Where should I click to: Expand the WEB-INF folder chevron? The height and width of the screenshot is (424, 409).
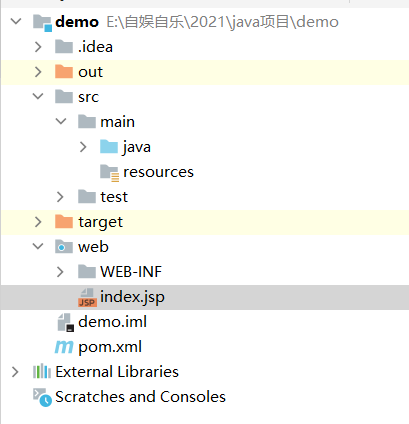[60, 272]
